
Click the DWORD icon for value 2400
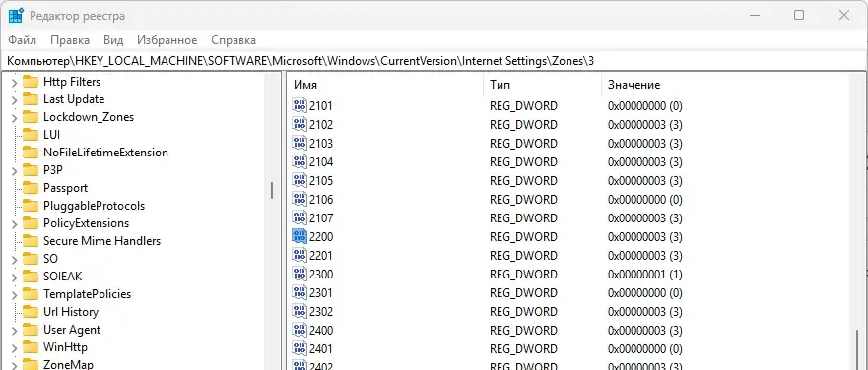299,331
